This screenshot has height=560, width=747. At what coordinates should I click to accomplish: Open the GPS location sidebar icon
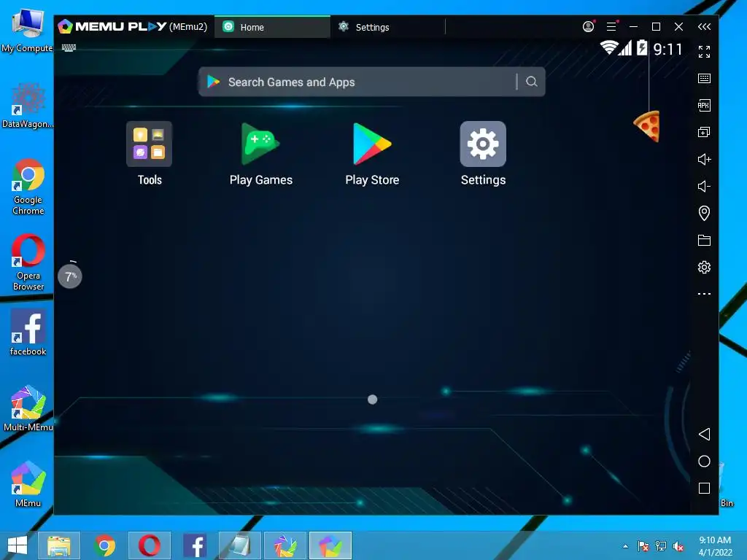point(704,213)
